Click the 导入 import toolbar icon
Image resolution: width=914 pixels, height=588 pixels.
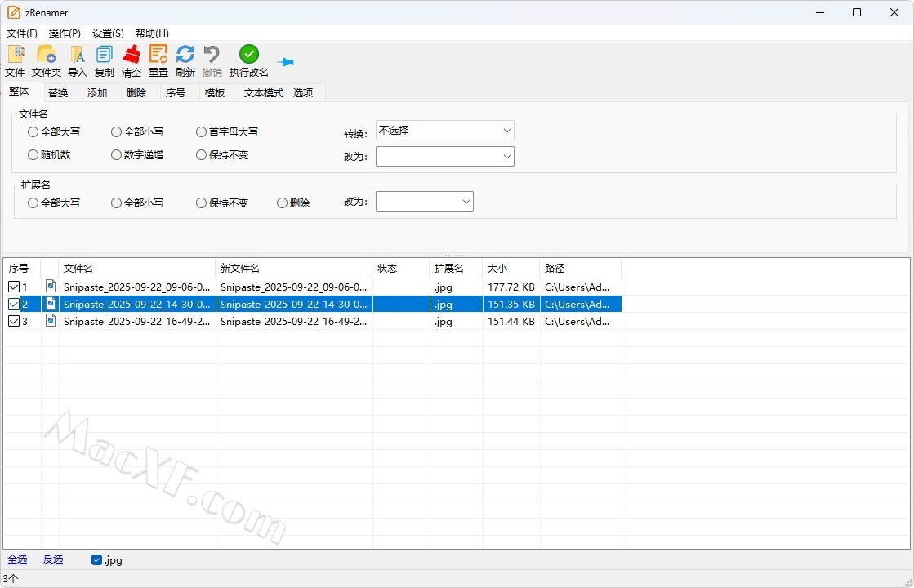point(77,55)
